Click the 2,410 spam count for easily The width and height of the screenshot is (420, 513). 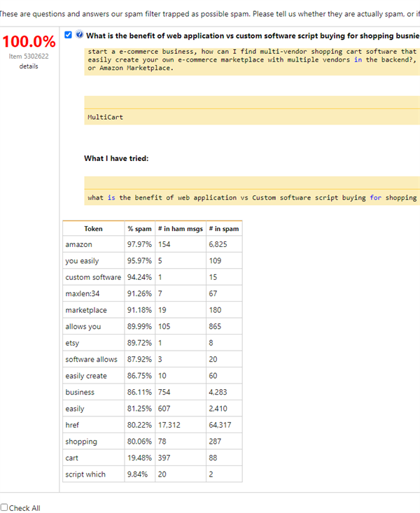coord(218,408)
